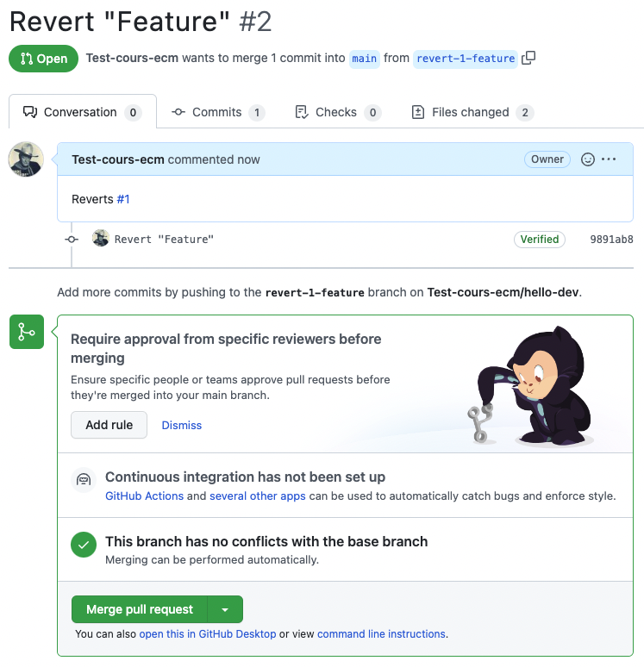This screenshot has height=667, width=644.
Task: Click the commenter's large avatar image
Action: pos(26,159)
